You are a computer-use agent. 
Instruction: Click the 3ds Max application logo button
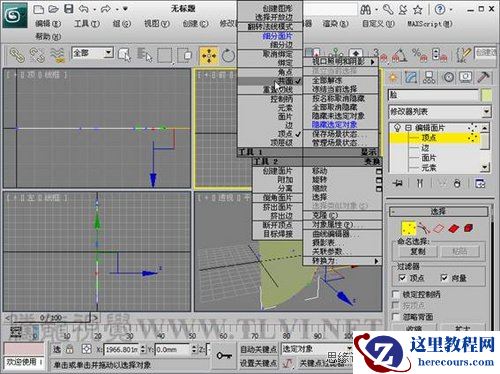click(x=14, y=15)
